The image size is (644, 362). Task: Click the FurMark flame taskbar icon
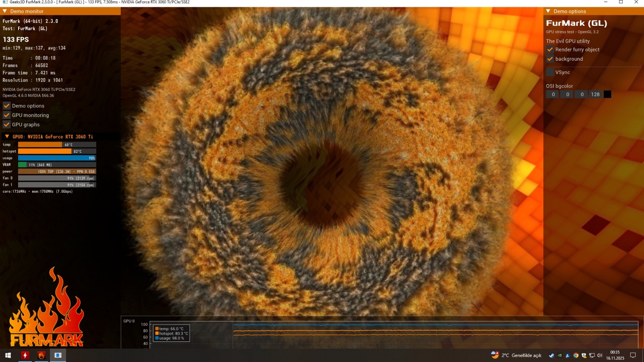coord(41,355)
